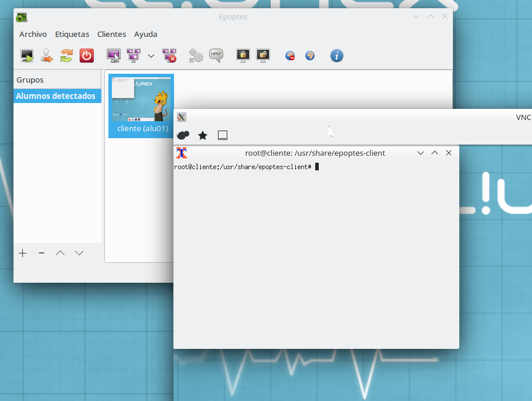This screenshot has height=401, width=532.
Task: Click the send message speech bubble icon
Action: pos(216,56)
